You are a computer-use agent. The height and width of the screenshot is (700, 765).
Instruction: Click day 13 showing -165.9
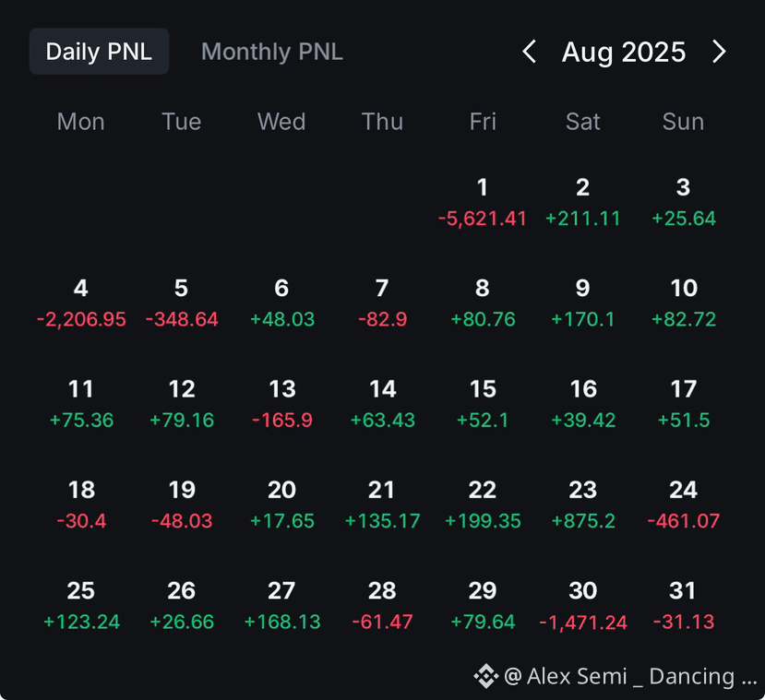click(282, 404)
